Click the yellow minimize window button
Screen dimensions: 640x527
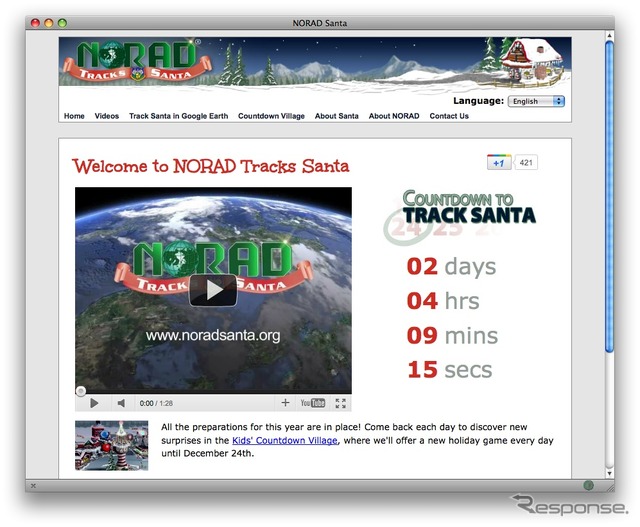49,23
